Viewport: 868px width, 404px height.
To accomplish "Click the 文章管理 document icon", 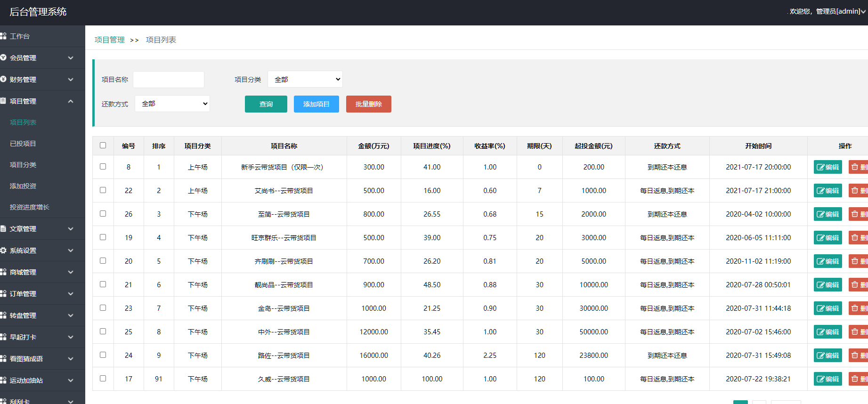I will (3, 229).
